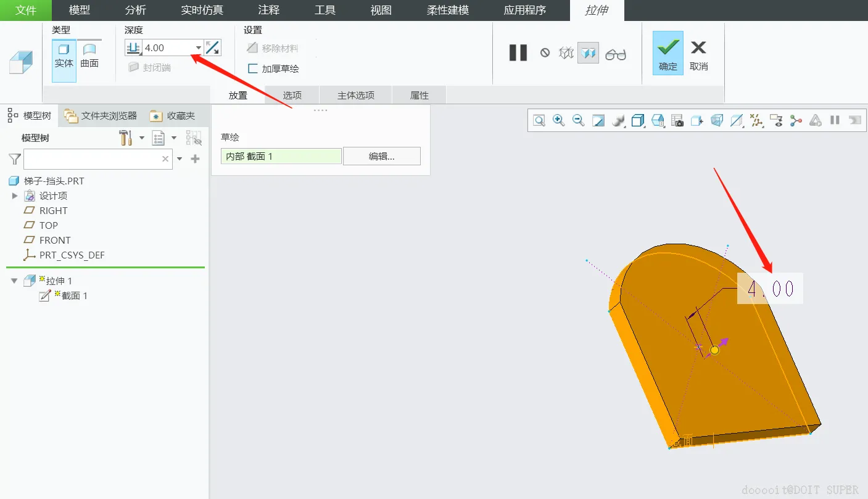The height and width of the screenshot is (499, 868).
Task: Open the 分析 ribbon tab
Action: click(136, 10)
